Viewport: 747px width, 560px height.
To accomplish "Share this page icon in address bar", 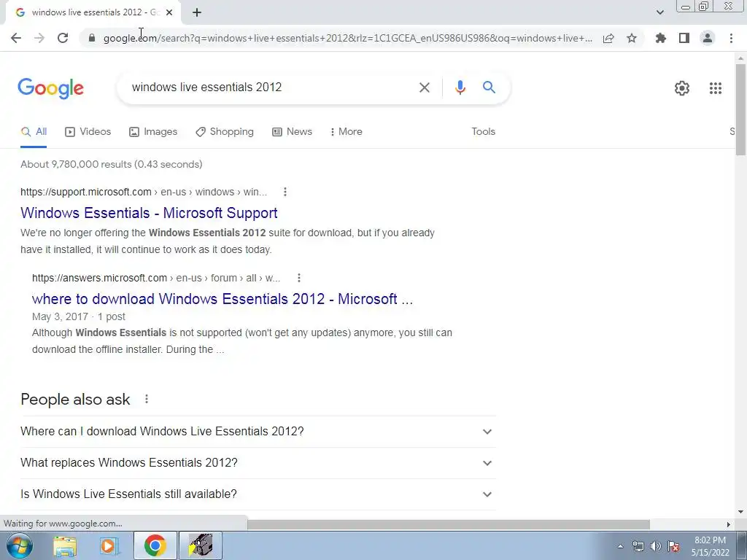I will [x=608, y=38].
